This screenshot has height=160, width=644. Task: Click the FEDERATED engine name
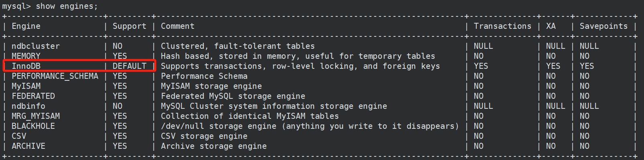click(33, 96)
